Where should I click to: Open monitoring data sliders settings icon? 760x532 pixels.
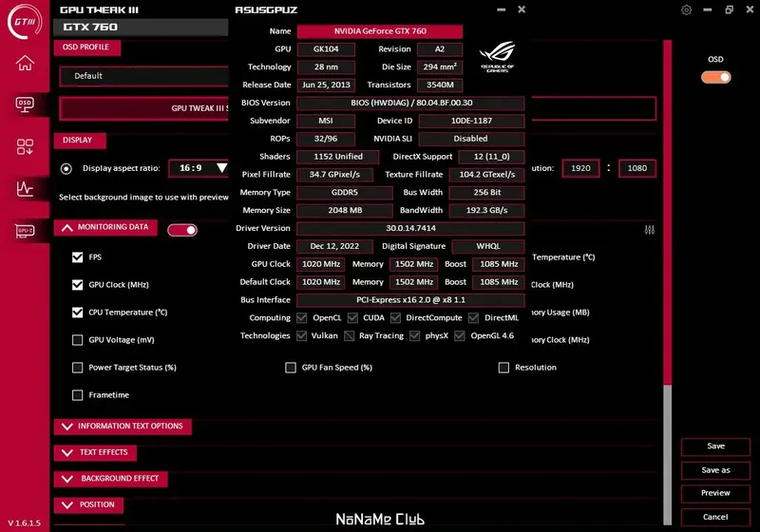[x=650, y=230]
